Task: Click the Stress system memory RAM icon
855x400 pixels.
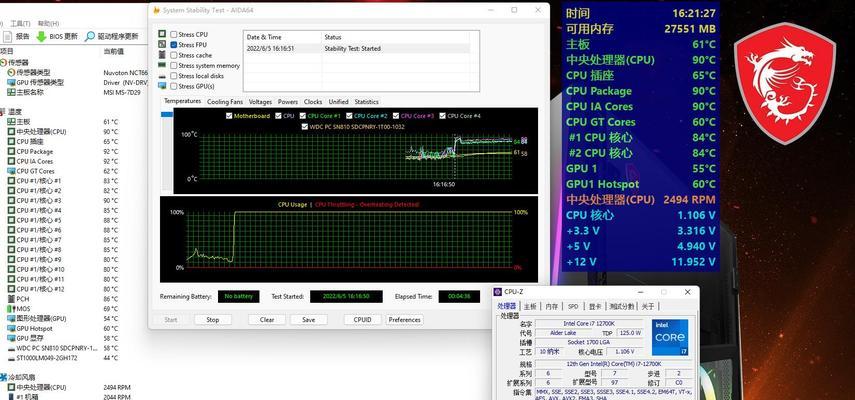Action: pos(162,65)
